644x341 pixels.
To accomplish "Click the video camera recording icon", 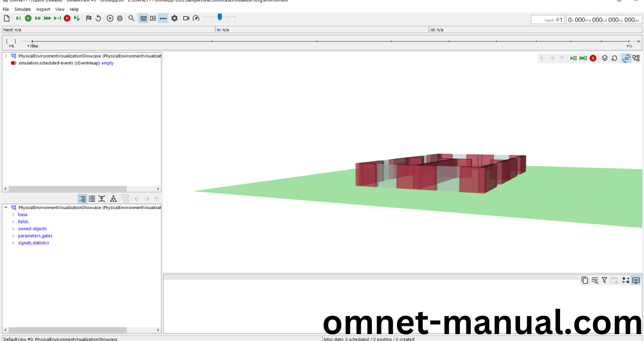I will [186, 18].
